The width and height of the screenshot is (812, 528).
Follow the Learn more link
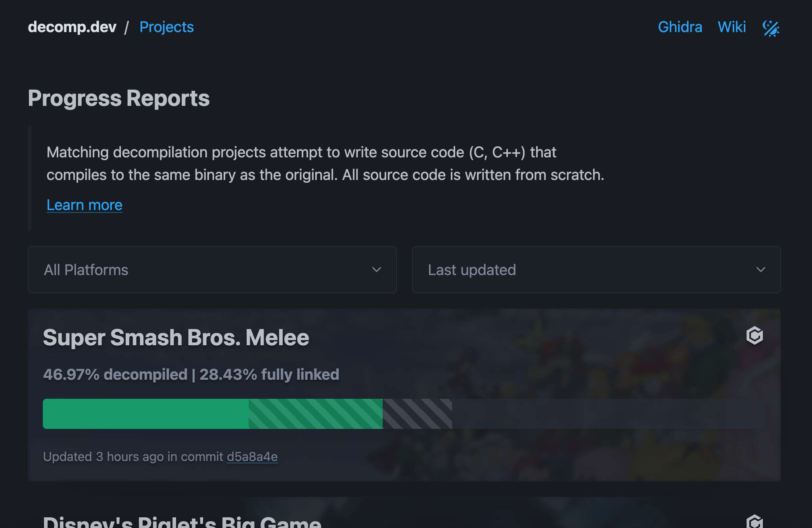click(x=84, y=205)
